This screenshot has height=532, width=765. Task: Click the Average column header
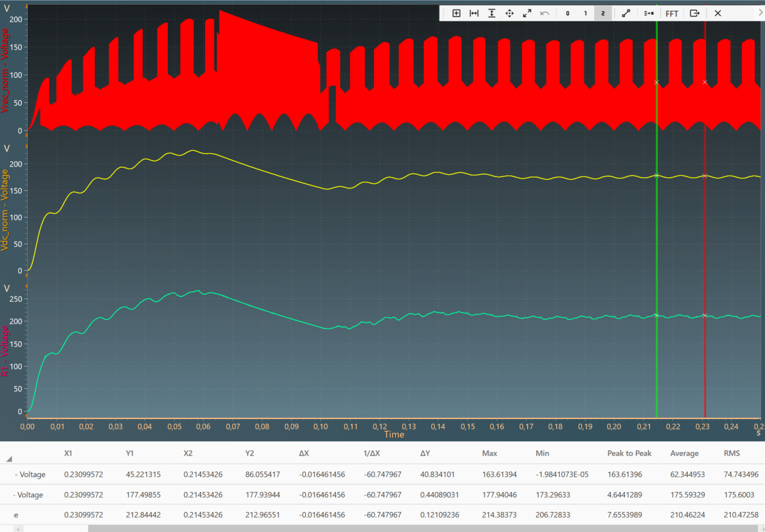pos(684,453)
